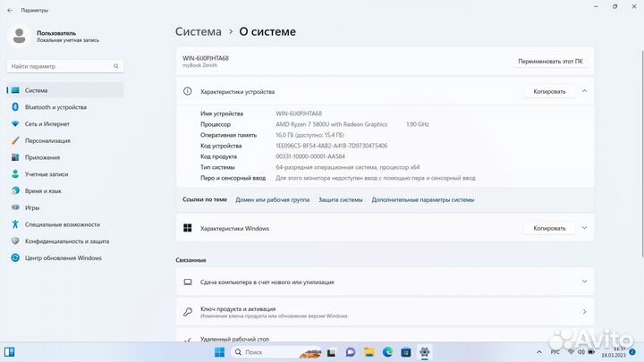Open the Система section in the sidebar
Image resolution: width=644 pixels, height=362 pixels.
(x=65, y=90)
